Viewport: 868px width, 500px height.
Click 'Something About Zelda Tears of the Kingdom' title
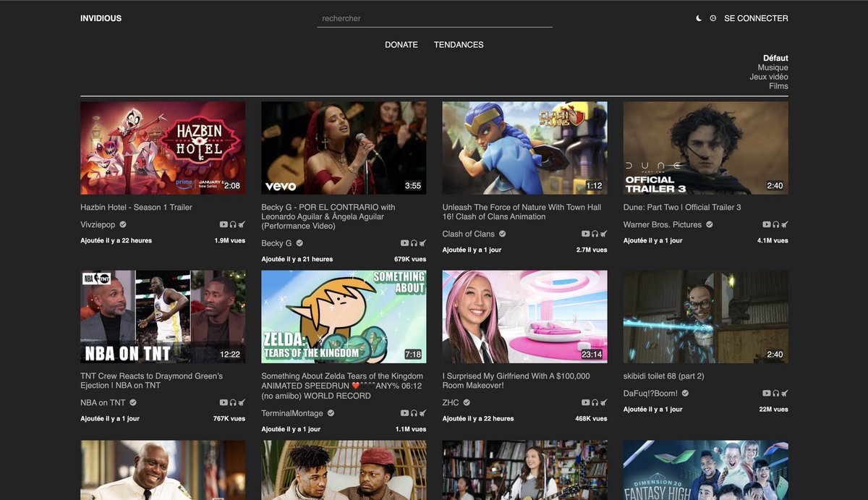(x=342, y=386)
